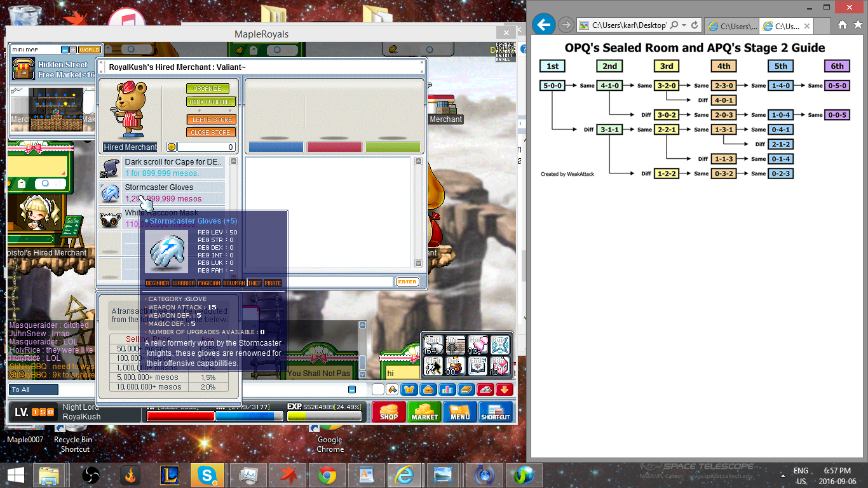The image size is (868, 488).
Task: Open the inventory bag icon
Action: pos(428,390)
